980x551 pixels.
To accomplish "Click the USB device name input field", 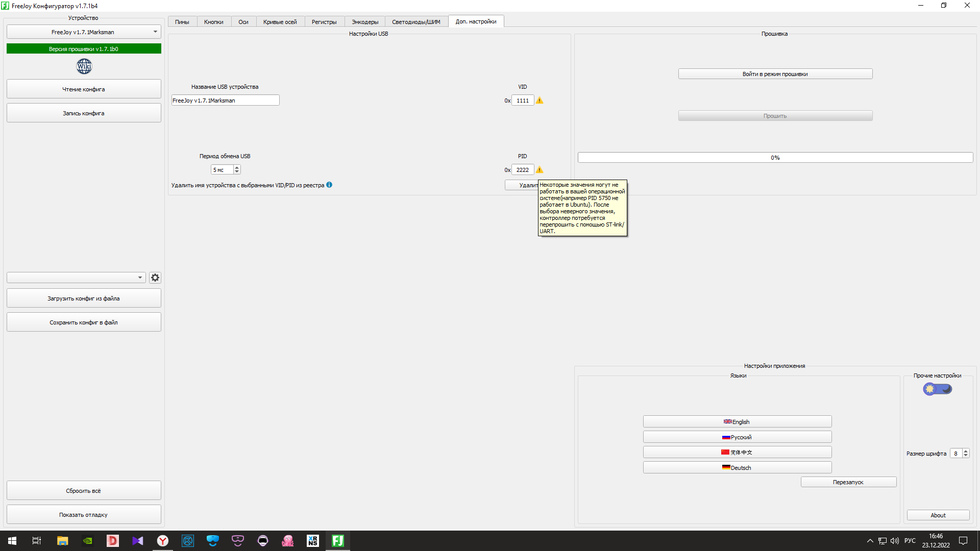I will (225, 101).
